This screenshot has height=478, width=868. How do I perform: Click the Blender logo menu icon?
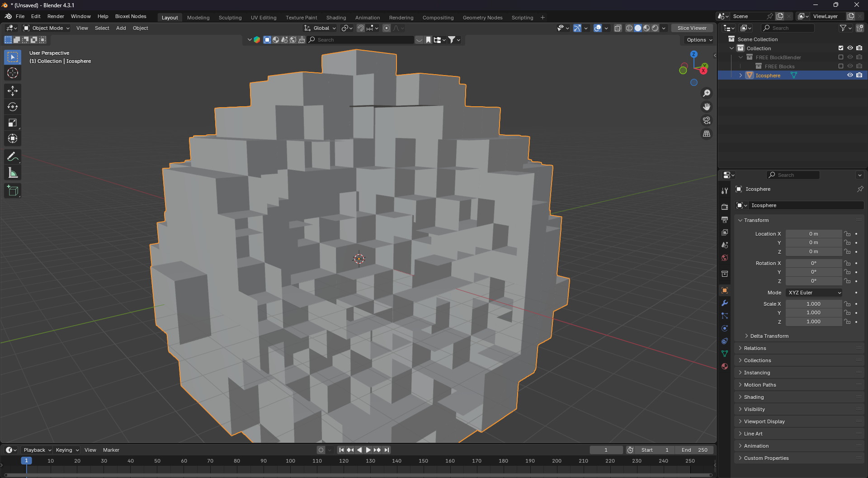[8, 16]
